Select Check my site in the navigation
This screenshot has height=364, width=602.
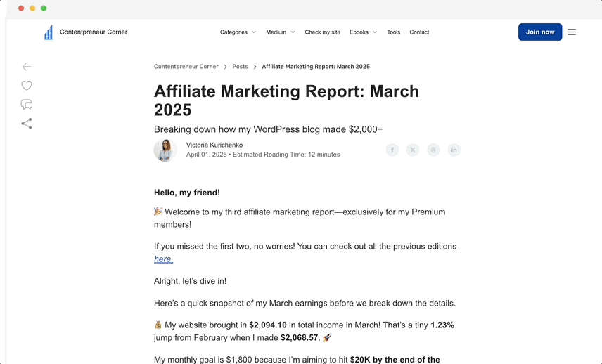(x=323, y=32)
